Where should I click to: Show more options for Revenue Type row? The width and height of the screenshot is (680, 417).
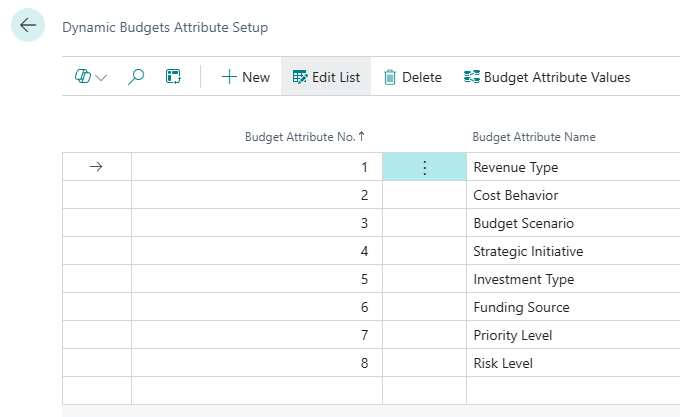point(424,168)
